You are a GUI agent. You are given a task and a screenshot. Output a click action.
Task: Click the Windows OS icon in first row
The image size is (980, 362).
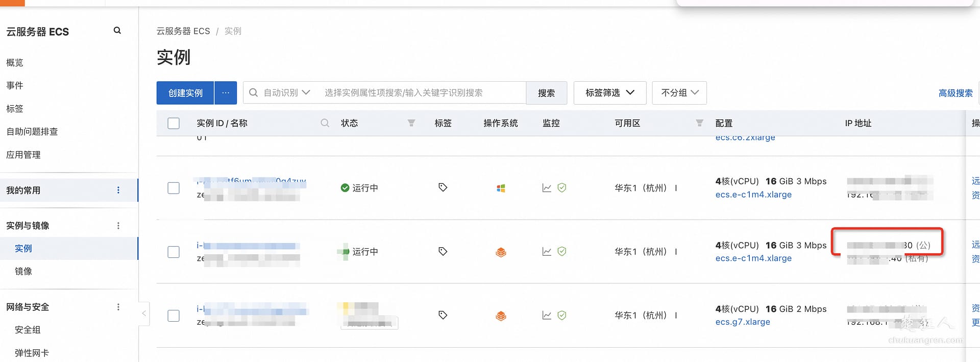(501, 188)
